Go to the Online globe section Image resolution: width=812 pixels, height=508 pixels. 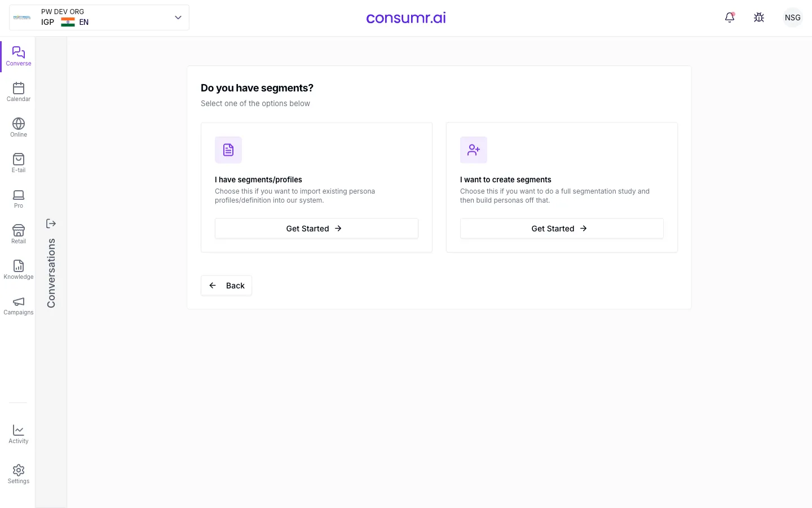[x=18, y=128]
